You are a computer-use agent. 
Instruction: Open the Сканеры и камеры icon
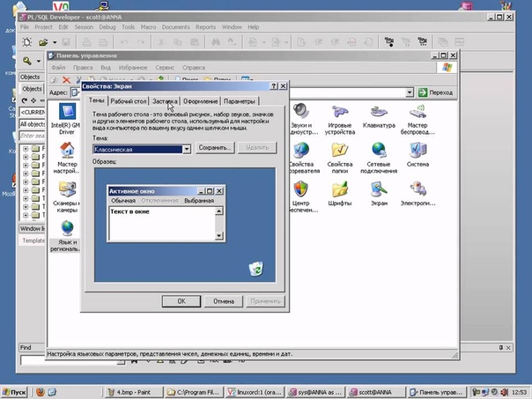pos(67,192)
